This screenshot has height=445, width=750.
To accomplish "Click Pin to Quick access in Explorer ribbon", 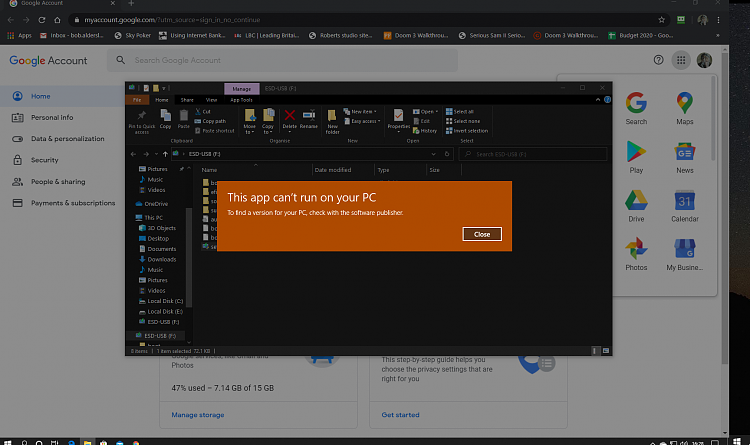I will (142, 122).
